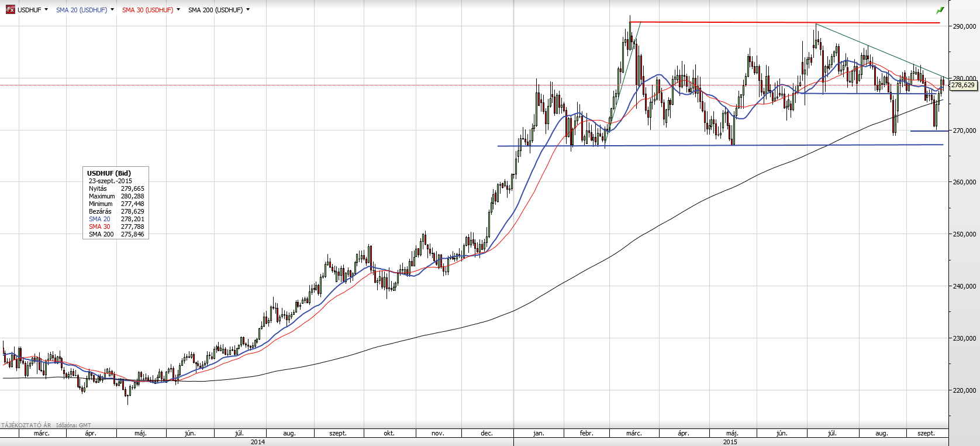Viewport: 980px width, 446px height.
Task: Click the jan. month label
Action: coord(539,433)
